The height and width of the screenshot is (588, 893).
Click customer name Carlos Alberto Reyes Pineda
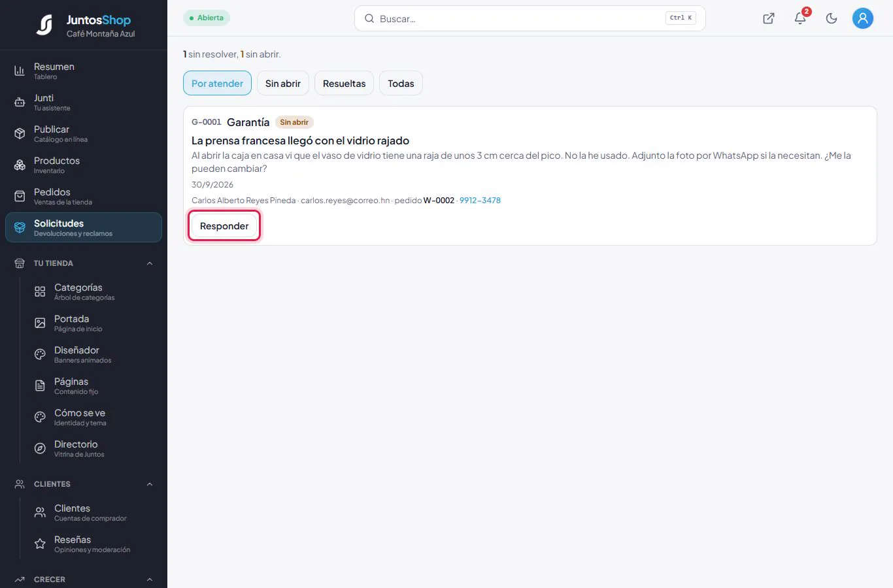(244, 201)
